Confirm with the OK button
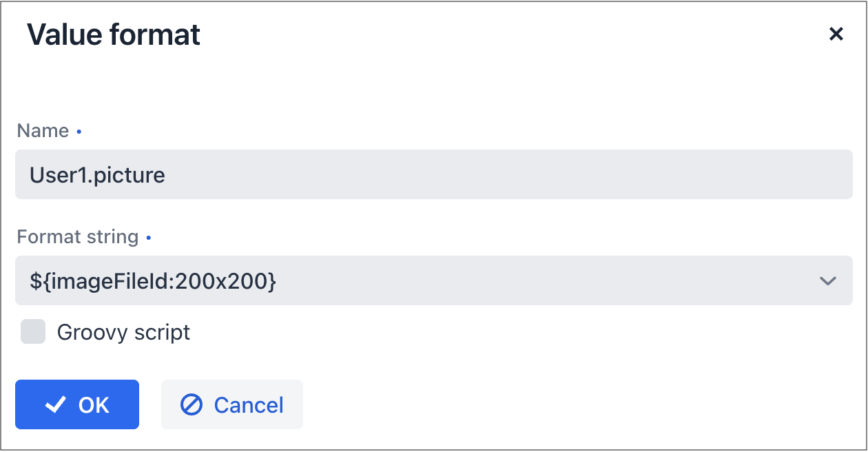868x452 pixels. point(77,404)
